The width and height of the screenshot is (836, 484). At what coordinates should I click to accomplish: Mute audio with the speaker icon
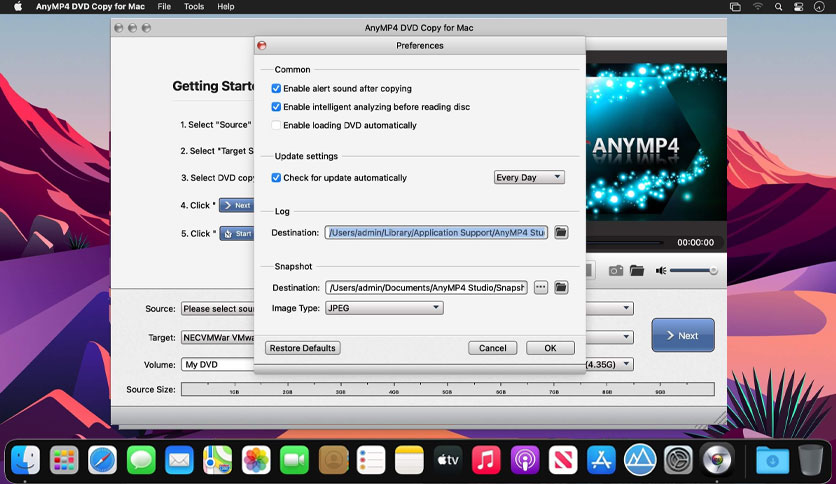point(661,271)
